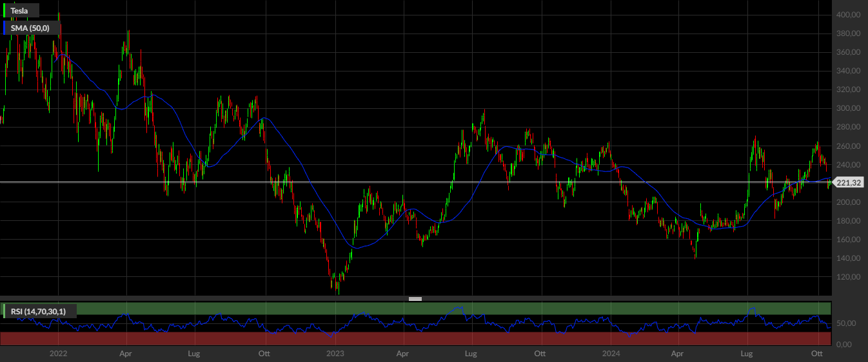The width and height of the screenshot is (868, 362).
Task: Click the 2023 time axis label
Action: 335,354
